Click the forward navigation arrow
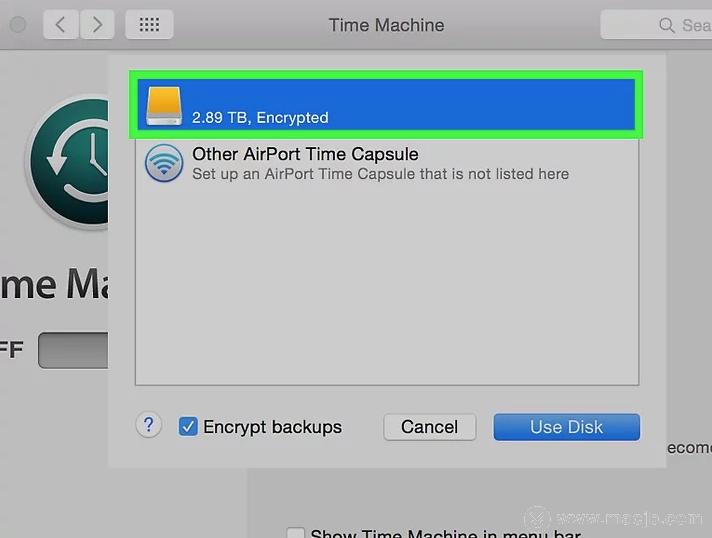This screenshot has height=538, width=712. (x=96, y=25)
